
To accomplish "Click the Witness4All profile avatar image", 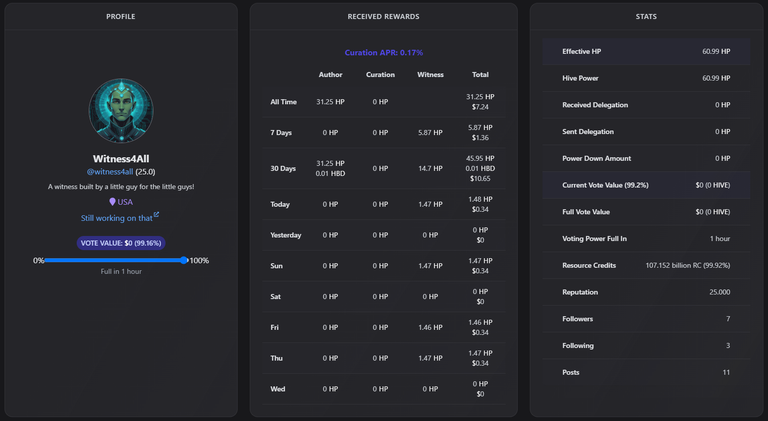I will pos(121,111).
